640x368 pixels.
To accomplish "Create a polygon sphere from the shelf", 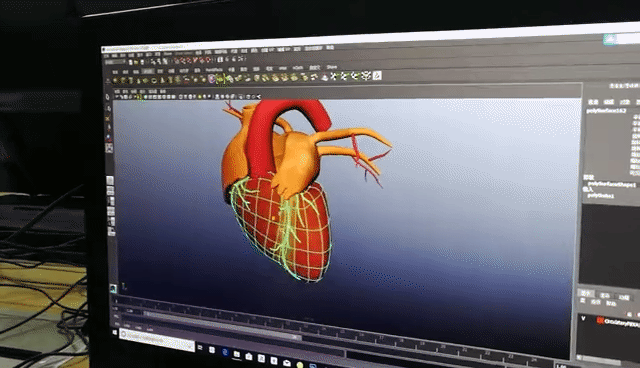I will click(x=115, y=80).
